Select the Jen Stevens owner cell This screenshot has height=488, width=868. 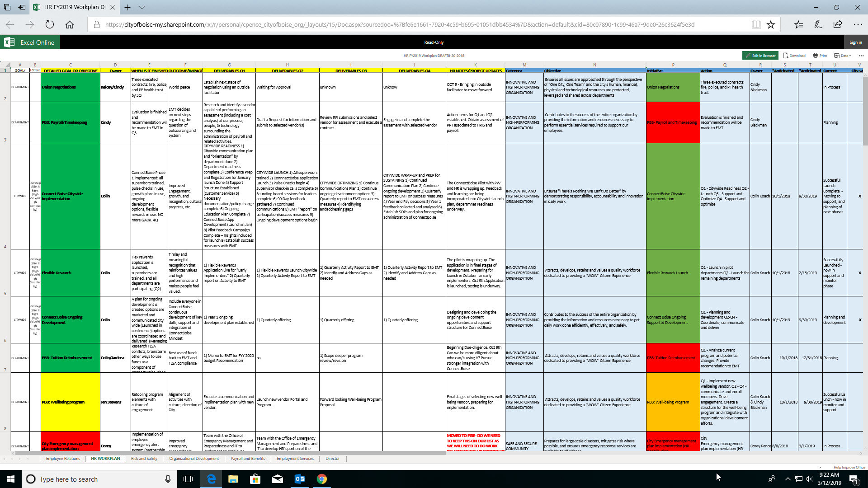click(x=115, y=402)
